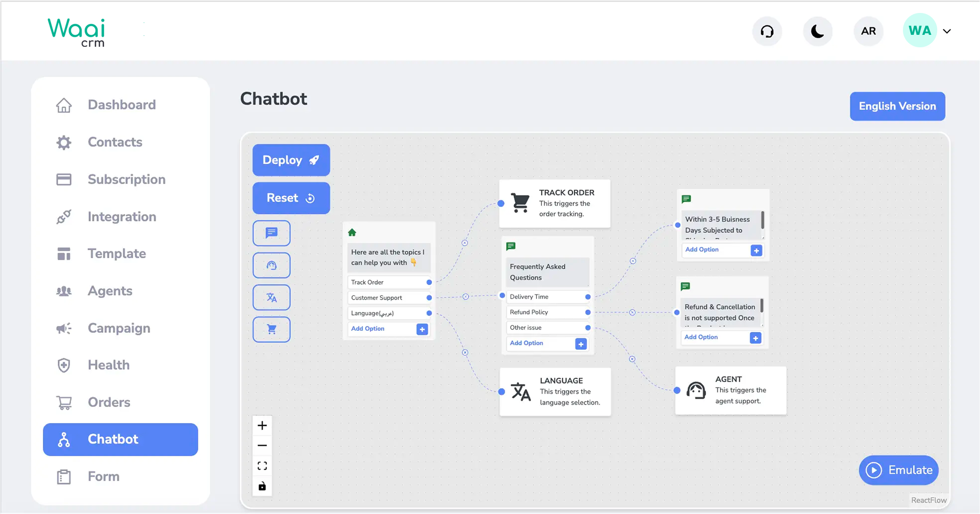Add option plus in delivery time reply node
The image size is (980, 514).
(x=756, y=251)
